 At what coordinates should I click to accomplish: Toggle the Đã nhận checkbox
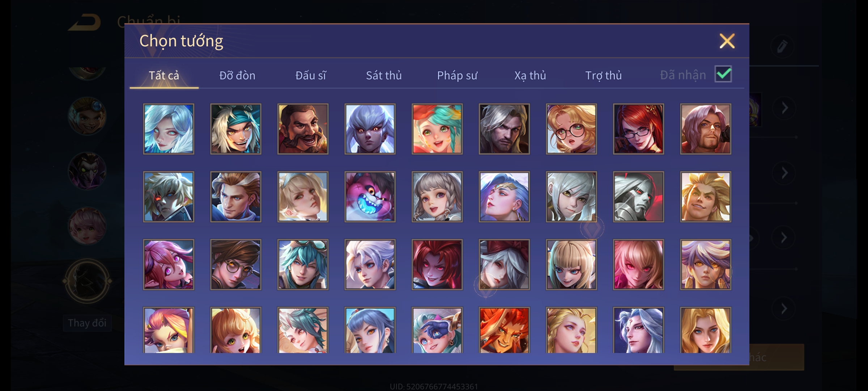723,74
